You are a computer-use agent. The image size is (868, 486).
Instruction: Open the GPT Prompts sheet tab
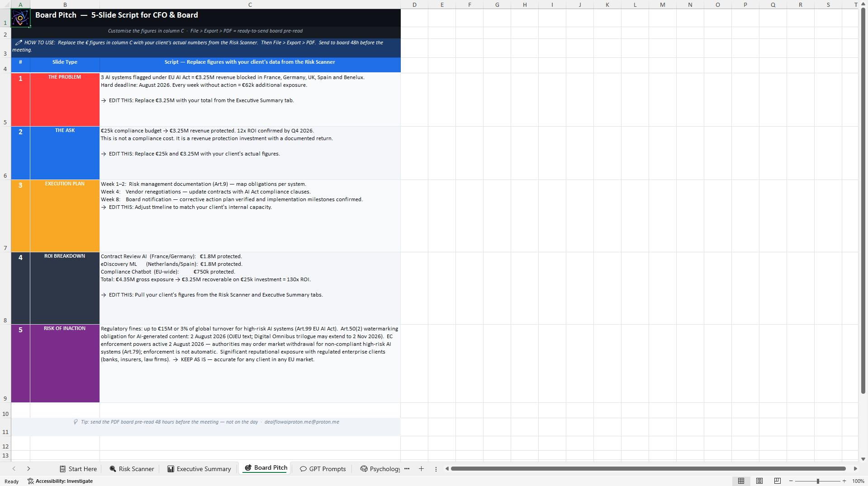(x=323, y=469)
